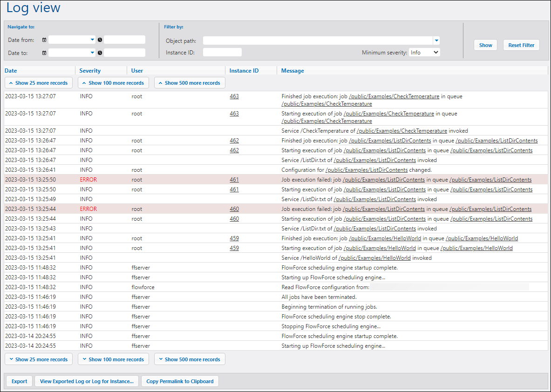Click the calendar icon beside Date to
This screenshot has width=551, height=392.
[x=44, y=53]
